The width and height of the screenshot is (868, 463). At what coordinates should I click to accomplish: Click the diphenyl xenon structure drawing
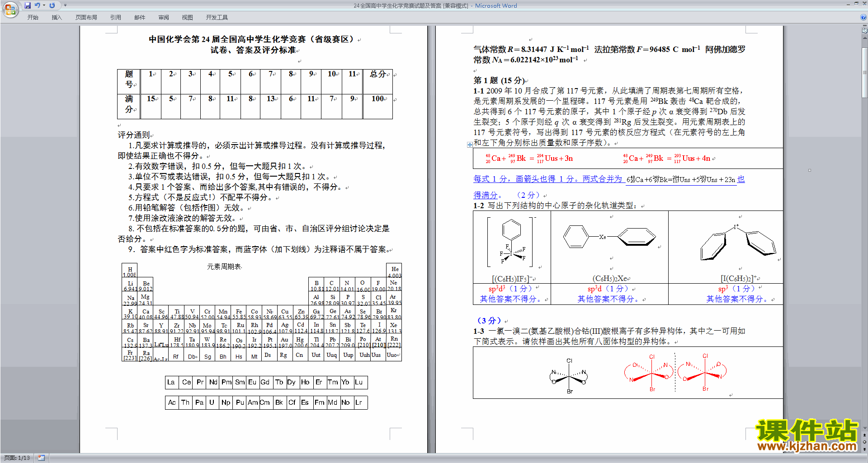[609, 237]
